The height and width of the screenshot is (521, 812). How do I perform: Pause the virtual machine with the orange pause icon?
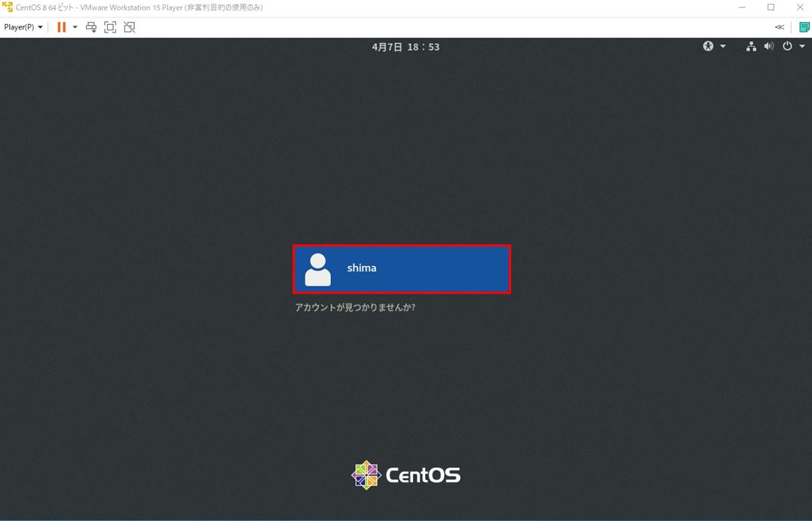(x=62, y=27)
